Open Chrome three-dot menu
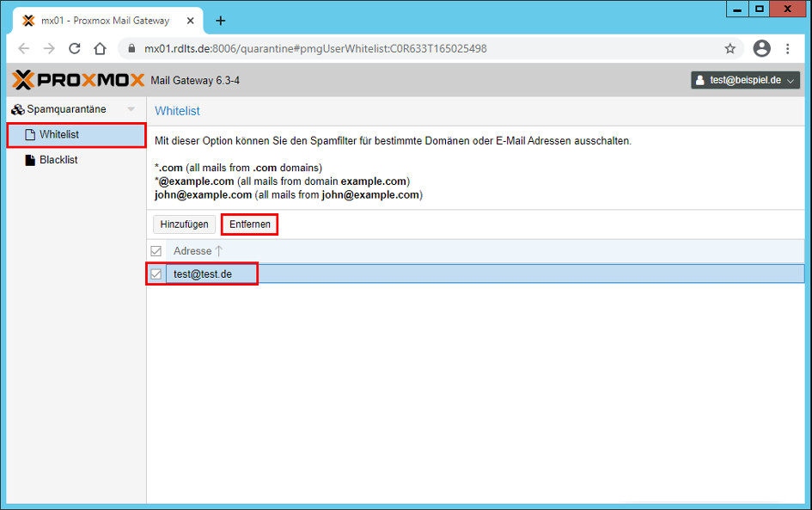Viewport: 812px width, 510px height. (x=788, y=49)
